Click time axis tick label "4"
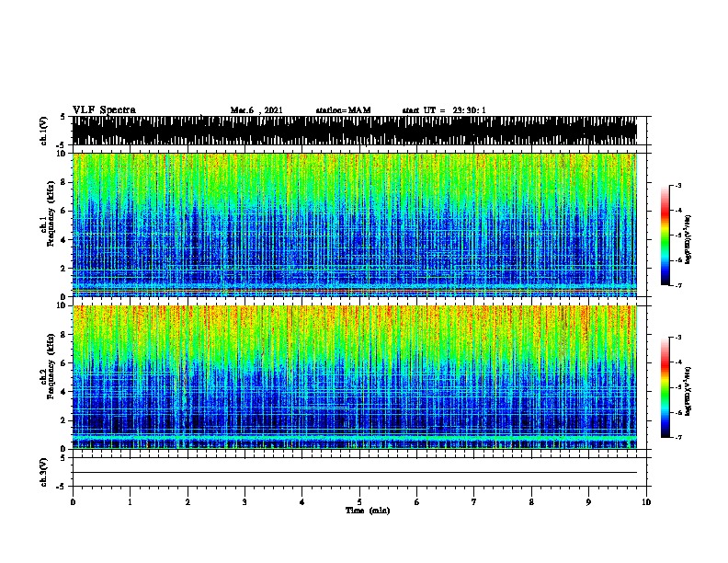 tap(302, 502)
